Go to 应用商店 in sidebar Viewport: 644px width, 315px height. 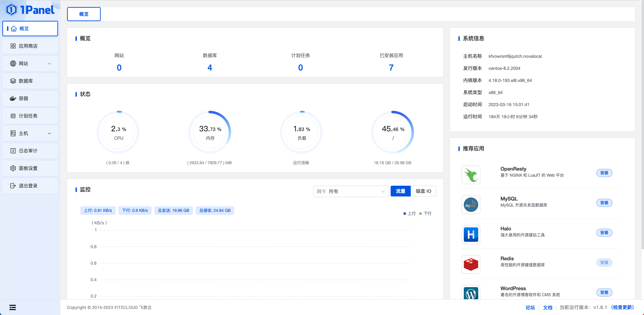[x=30, y=46]
